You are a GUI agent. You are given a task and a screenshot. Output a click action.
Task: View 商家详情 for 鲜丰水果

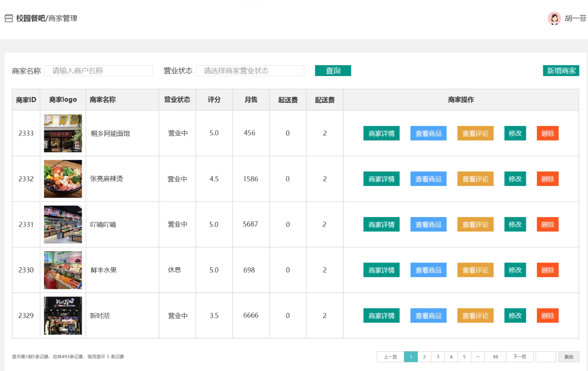(x=381, y=270)
